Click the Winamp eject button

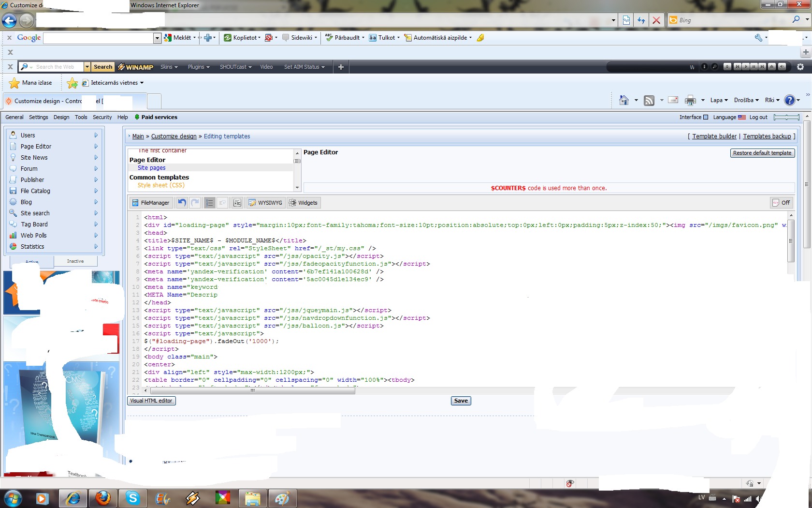[772, 67]
